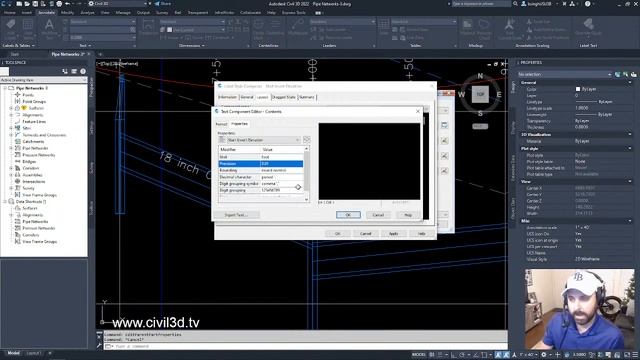Switch to Summary tab in Label Style Composer

tap(307, 97)
